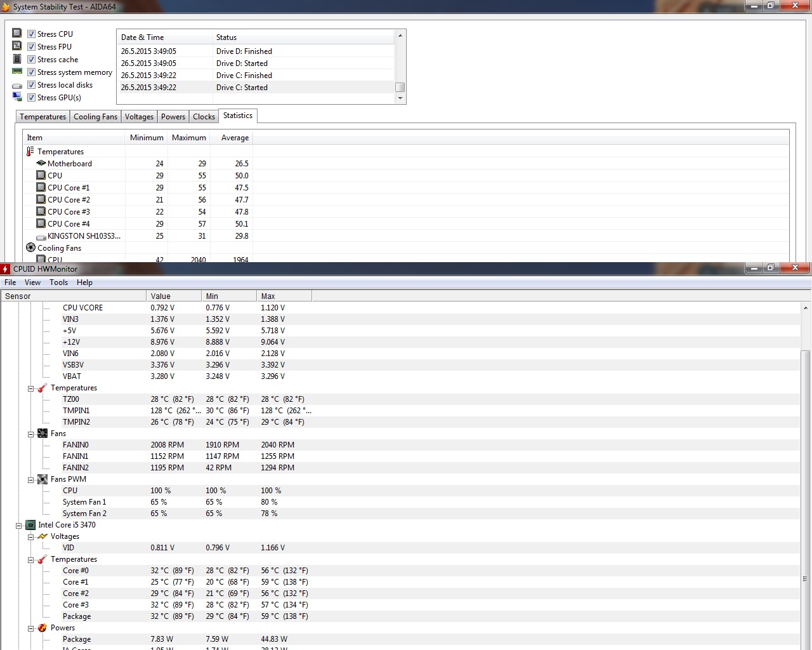812x650 pixels.
Task: Click the Stress GPU(s) monitor icon
Action: click(17, 97)
